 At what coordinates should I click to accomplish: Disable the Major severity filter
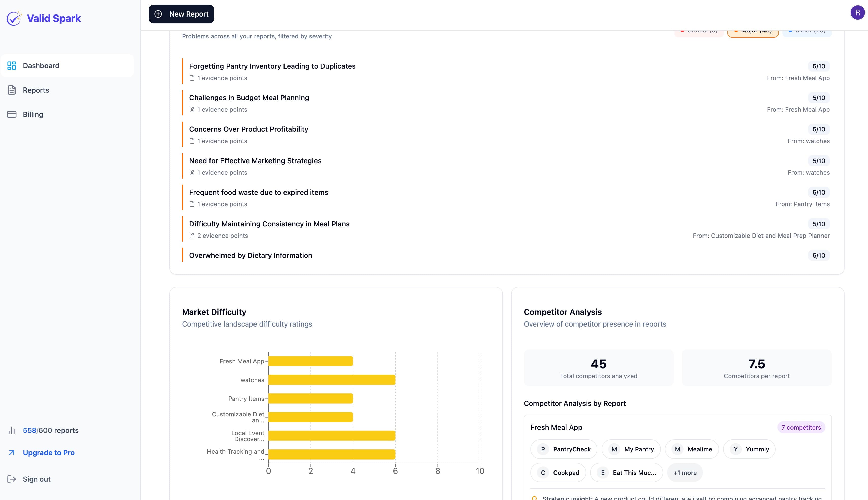point(752,30)
